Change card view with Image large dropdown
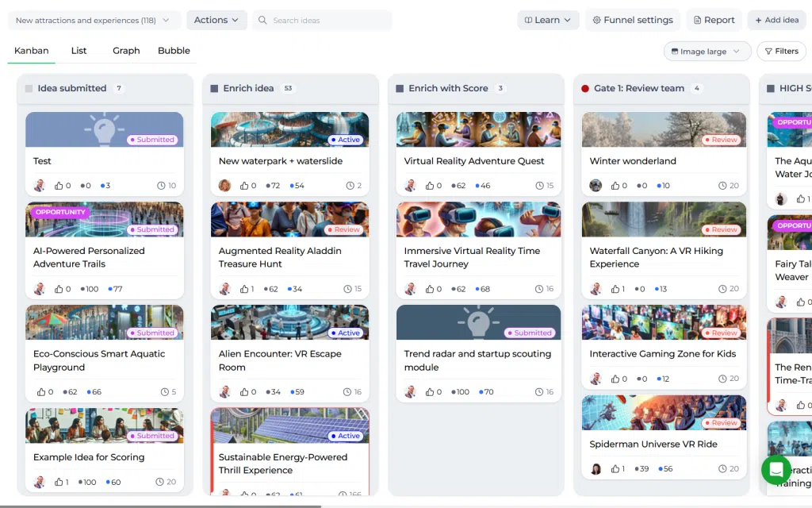The height and width of the screenshot is (508, 812). coord(707,52)
